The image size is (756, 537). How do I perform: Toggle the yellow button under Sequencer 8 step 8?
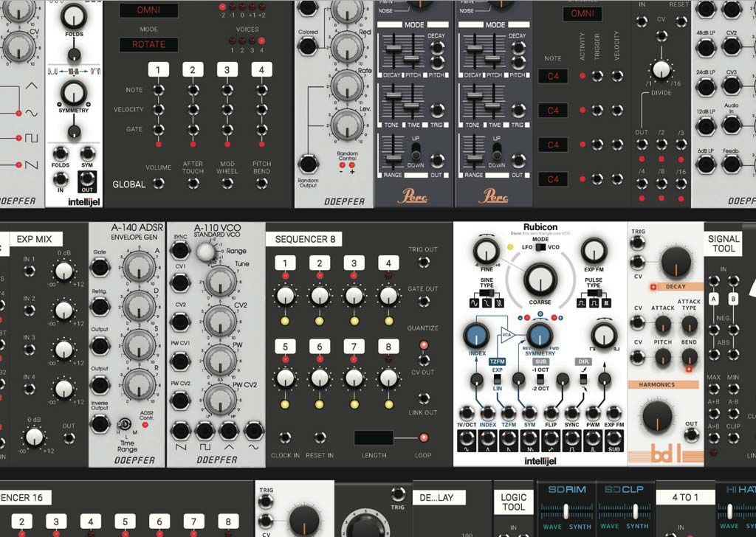pos(388,404)
